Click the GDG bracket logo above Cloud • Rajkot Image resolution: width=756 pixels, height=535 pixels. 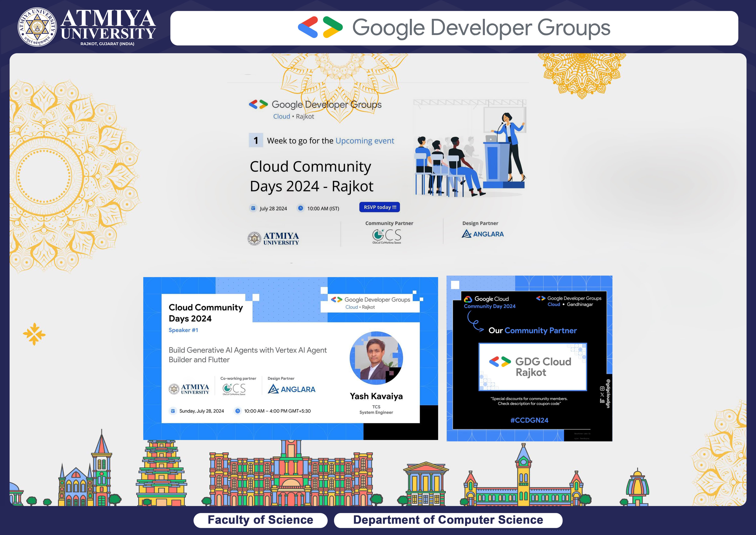tap(258, 104)
